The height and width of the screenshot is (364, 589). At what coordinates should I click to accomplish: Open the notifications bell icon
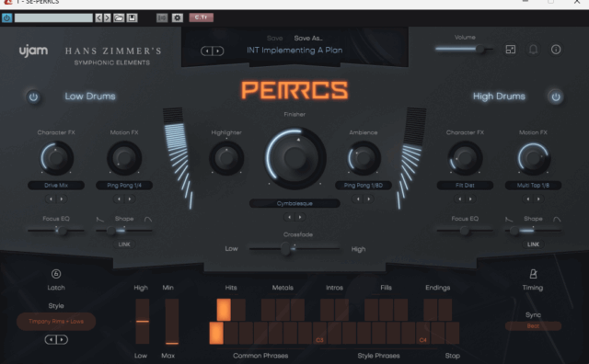coord(533,50)
